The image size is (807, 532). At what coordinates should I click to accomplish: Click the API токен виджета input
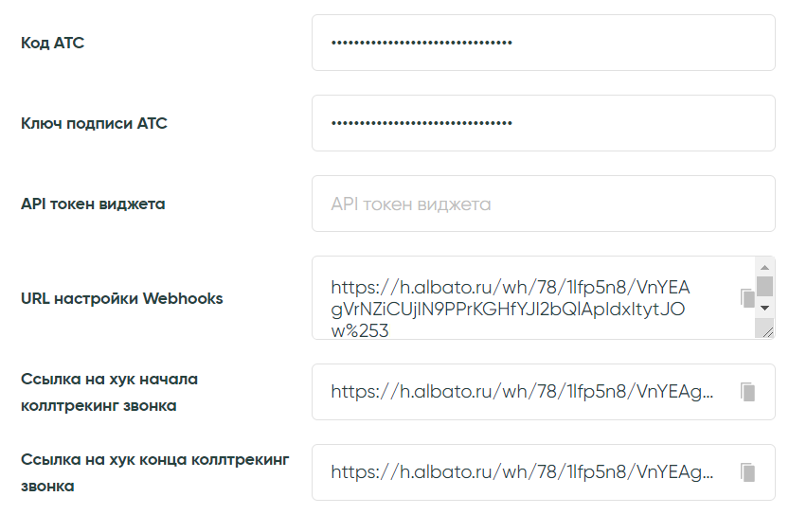(543, 204)
